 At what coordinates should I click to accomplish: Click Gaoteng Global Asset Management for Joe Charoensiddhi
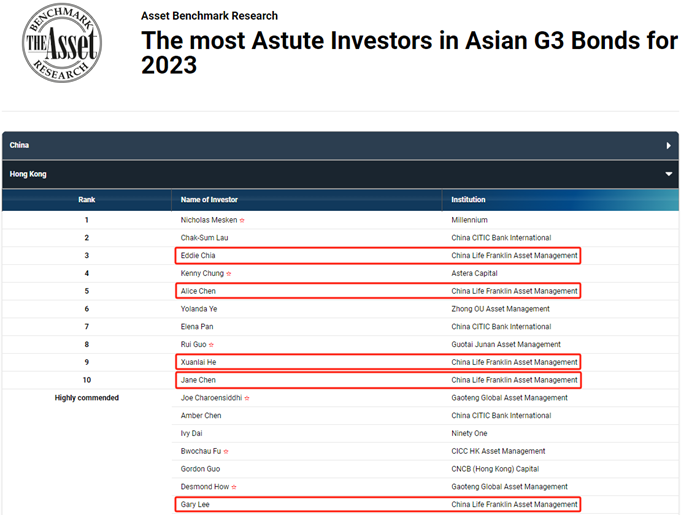(509, 398)
